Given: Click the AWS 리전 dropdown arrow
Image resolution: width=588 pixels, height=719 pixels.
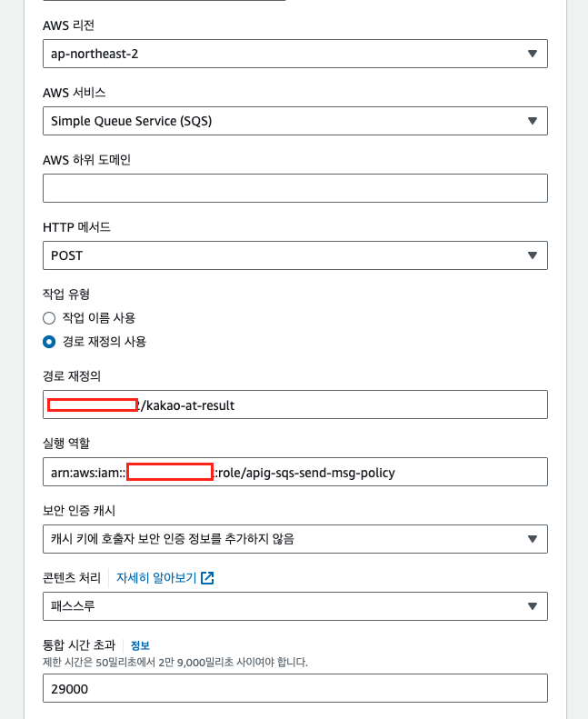Looking at the screenshot, I should [x=533, y=54].
